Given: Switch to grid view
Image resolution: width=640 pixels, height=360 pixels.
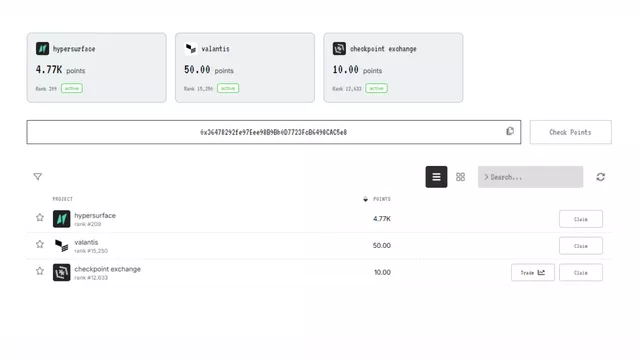Looking at the screenshot, I should [460, 177].
